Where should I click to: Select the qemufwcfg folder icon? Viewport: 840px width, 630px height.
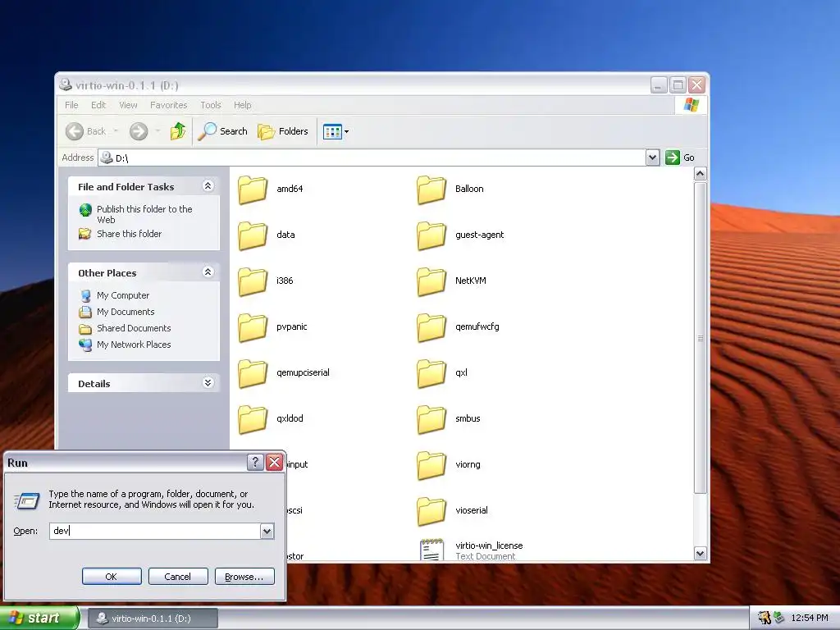coord(431,328)
